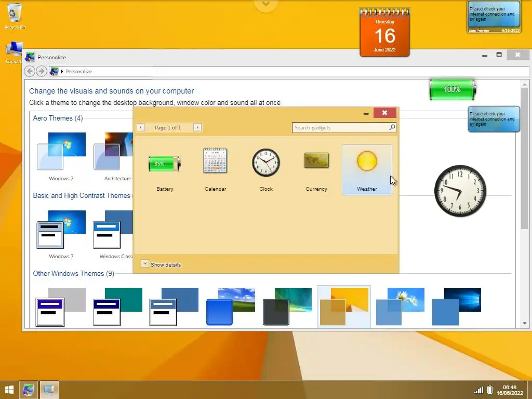Image resolution: width=532 pixels, height=399 pixels.
Task: Open the Recycle Bin desktop icon
Action: (14, 16)
